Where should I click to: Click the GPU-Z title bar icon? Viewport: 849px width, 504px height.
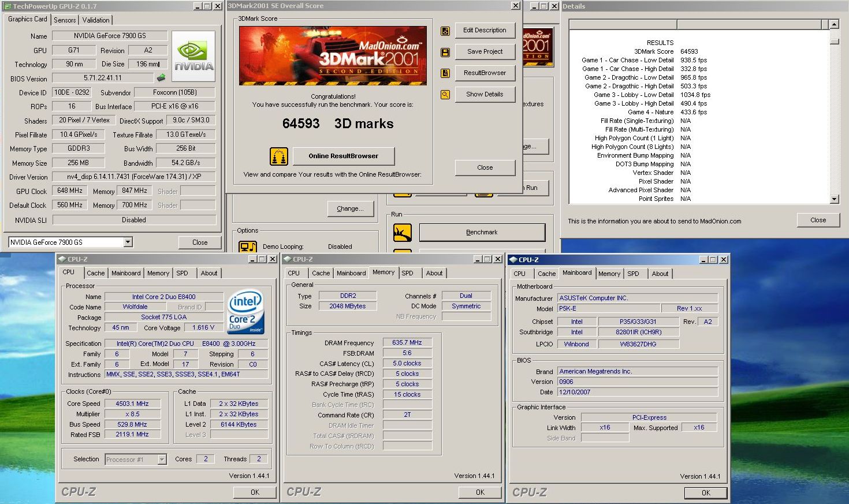[x=7, y=6]
